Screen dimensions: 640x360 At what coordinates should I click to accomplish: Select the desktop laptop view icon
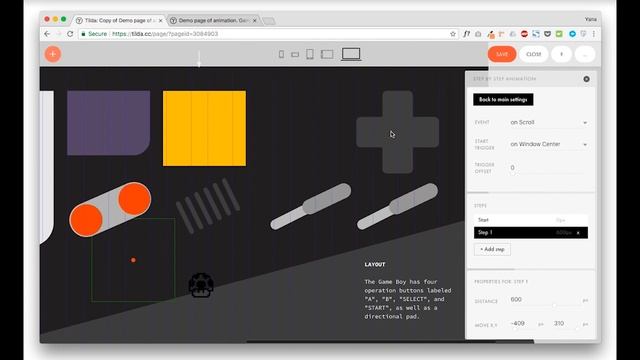point(351,54)
